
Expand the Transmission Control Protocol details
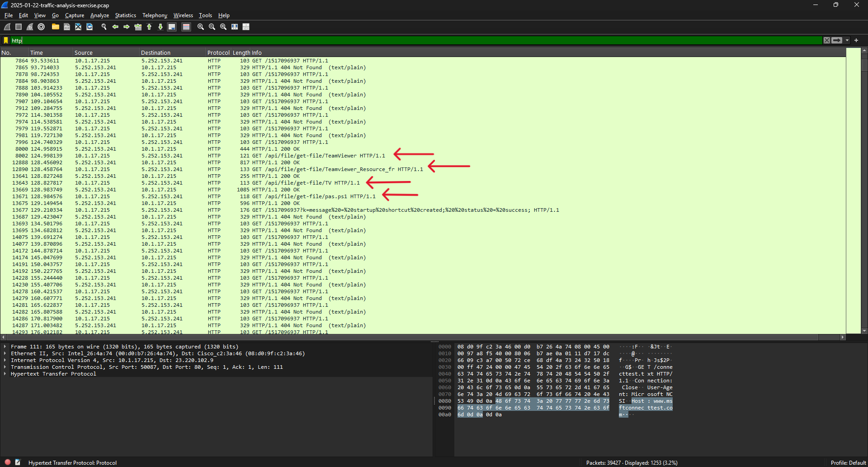coord(5,367)
